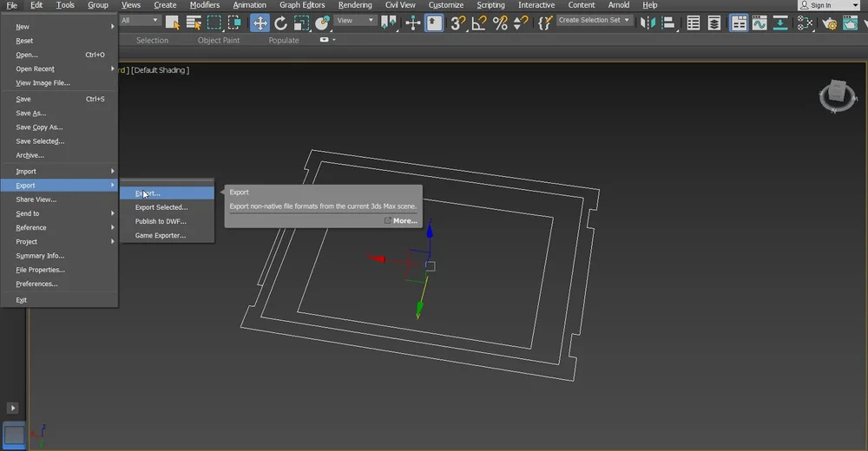868x451 pixels.
Task: Open the Graph Editors menu
Action: [x=302, y=5]
